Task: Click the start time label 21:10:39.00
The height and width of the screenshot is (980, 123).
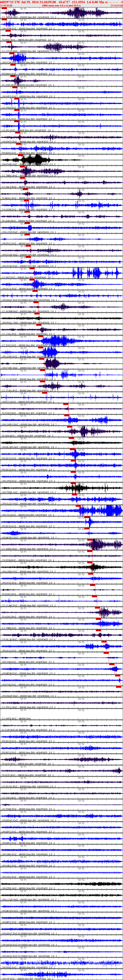Action: tap(6, 5)
